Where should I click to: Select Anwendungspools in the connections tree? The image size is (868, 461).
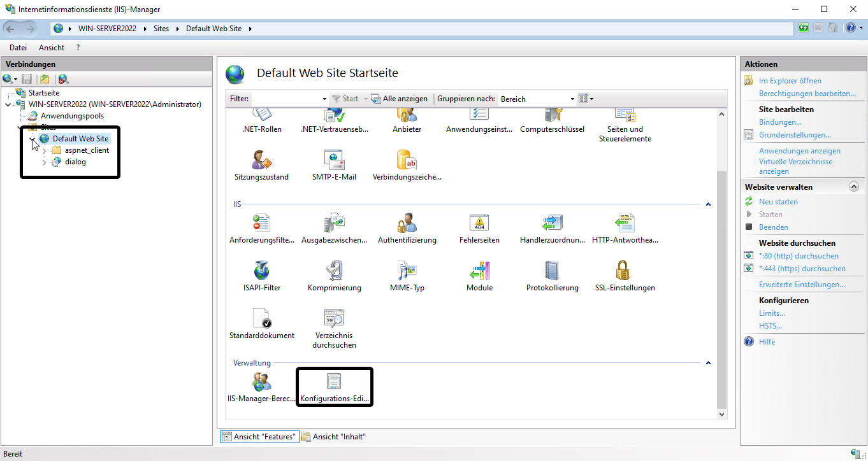72,116
